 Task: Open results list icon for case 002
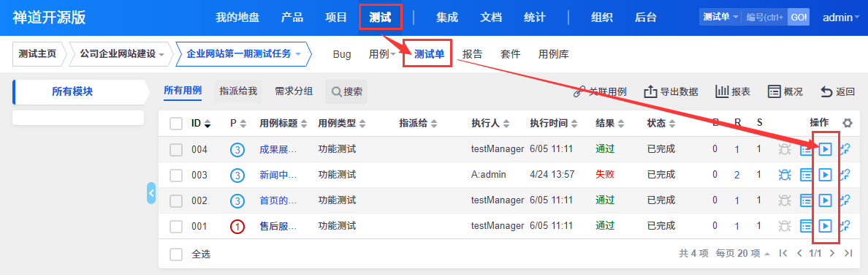click(x=806, y=200)
